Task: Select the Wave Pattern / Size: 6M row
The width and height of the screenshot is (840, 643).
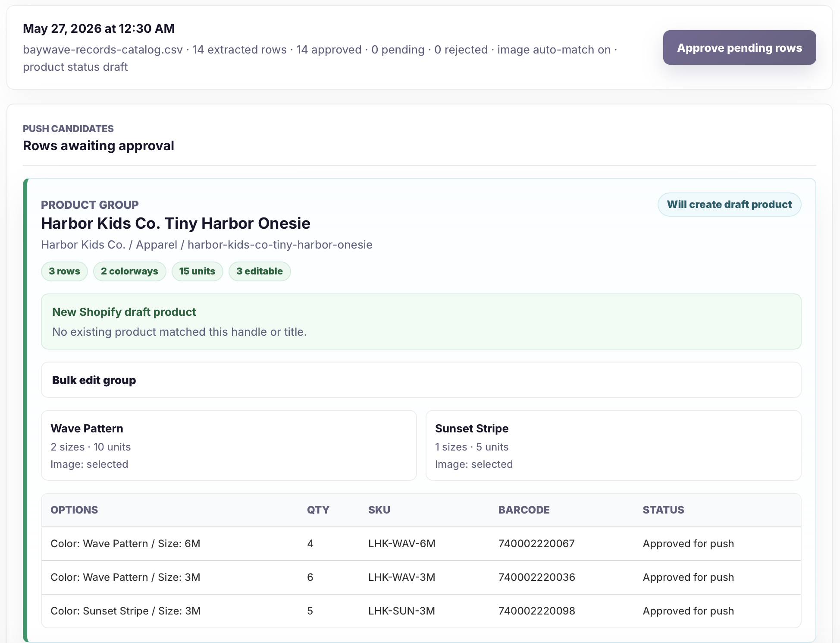Action: pos(421,544)
